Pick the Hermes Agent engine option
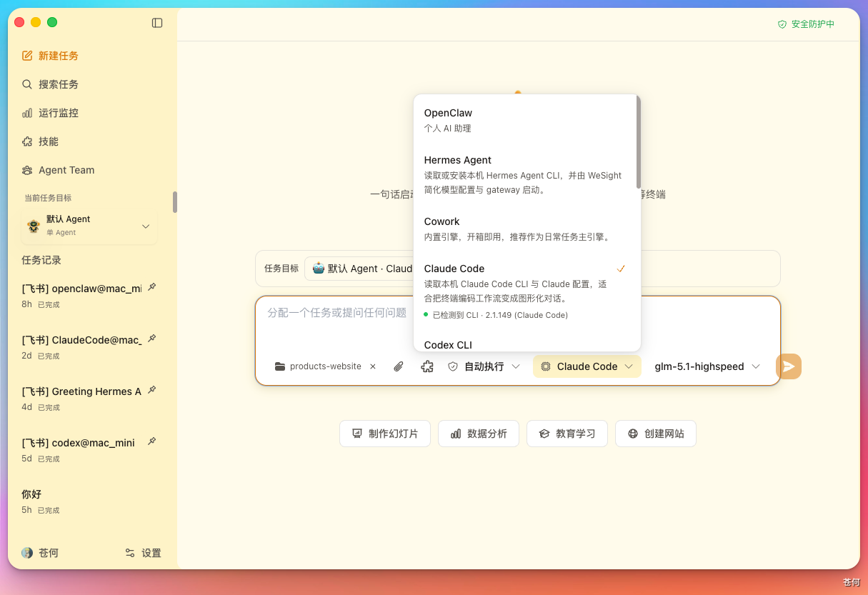This screenshot has width=868, height=595. pos(527,175)
